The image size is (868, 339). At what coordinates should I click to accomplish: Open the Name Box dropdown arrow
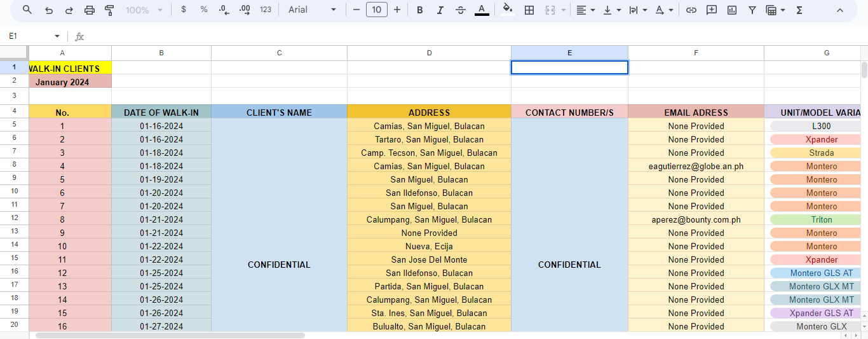[x=57, y=36]
